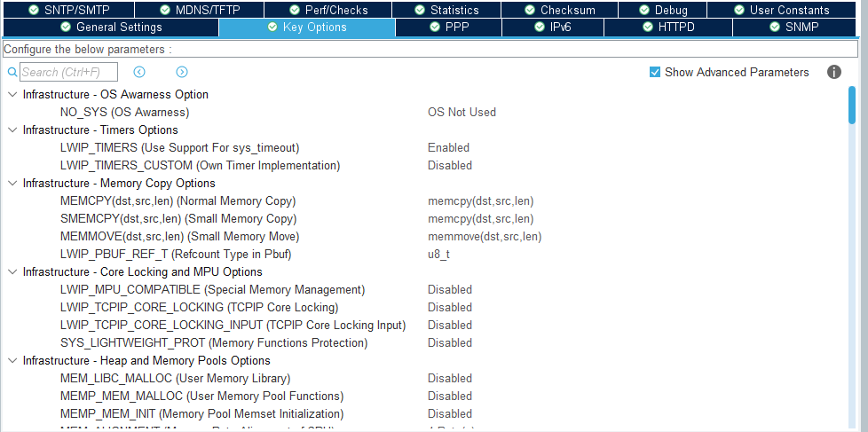Click the search magnifier icon
The height and width of the screenshot is (432, 868).
[12, 73]
